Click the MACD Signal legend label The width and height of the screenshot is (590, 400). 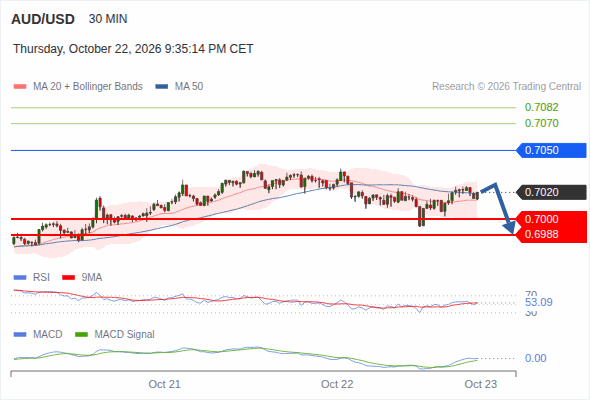point(125,335)
